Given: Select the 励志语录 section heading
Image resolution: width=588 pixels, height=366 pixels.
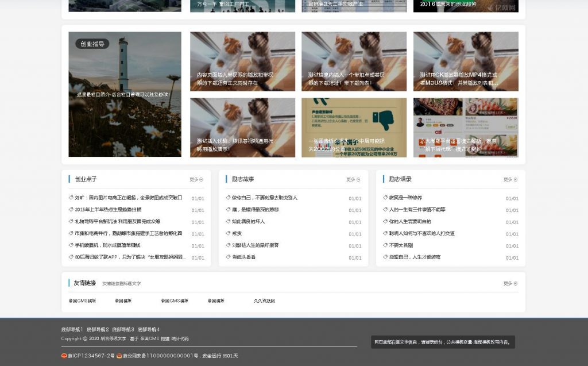Looking at the screenshot, I should (400, 179).
